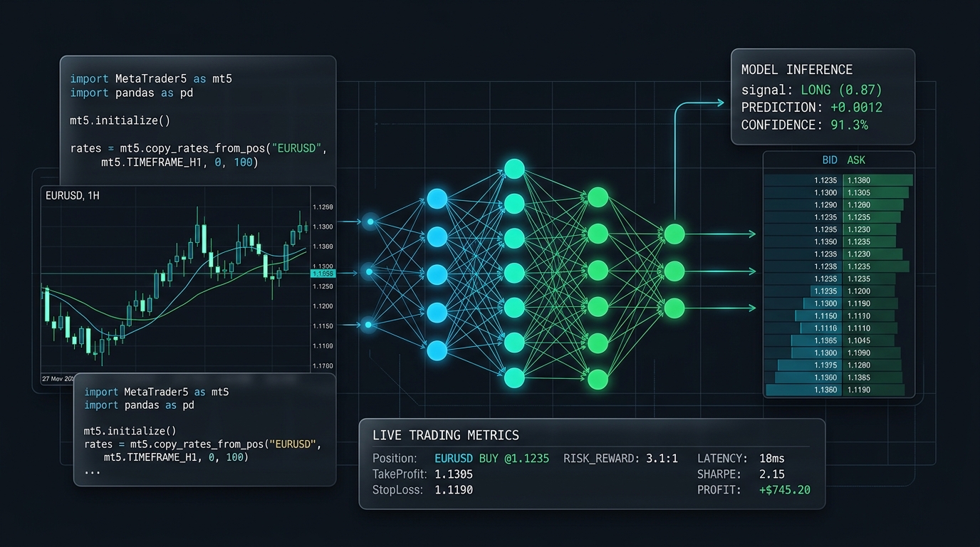Click the LIVE TRADING METRICS heading

coord(446,435)
